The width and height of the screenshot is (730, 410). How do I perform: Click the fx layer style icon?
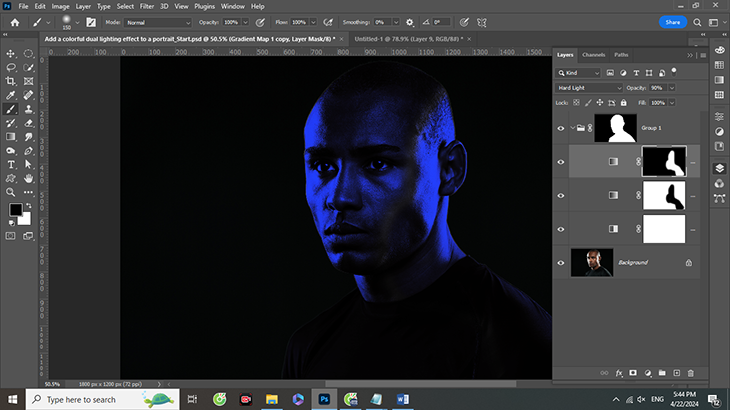pos(619,373)
